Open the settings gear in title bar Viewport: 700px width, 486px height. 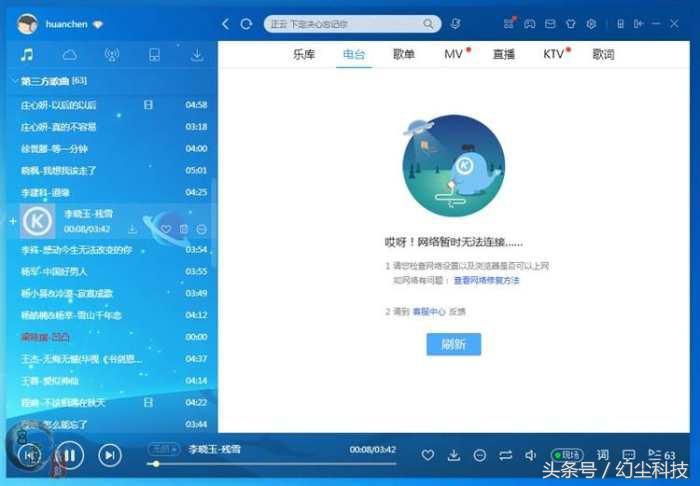tap(591, 24)
